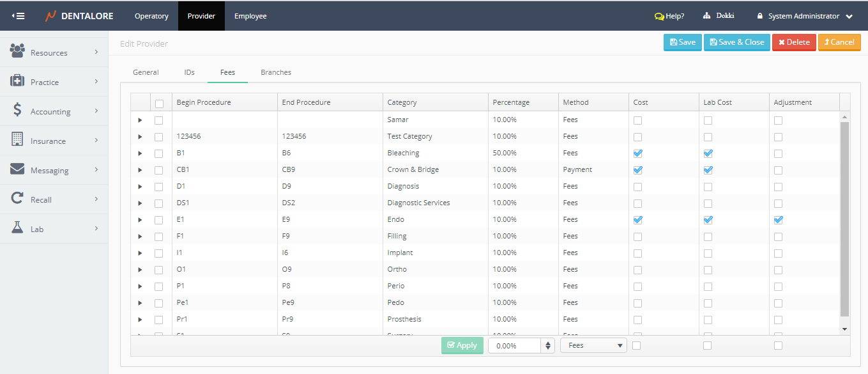
Task: Uncheck the Cost checkbox for Bleaching
Action: pos(637,153)
